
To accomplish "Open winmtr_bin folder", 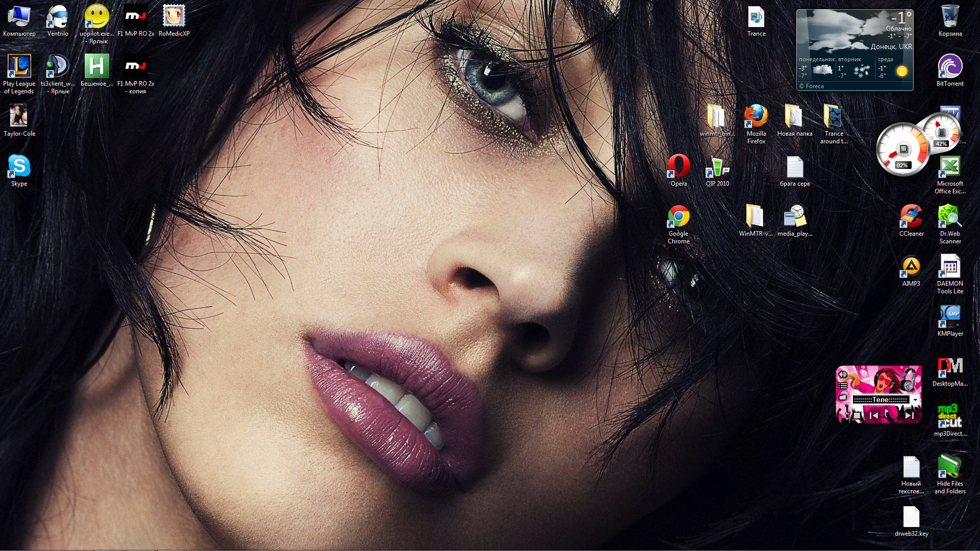I will tap(717, 121).
